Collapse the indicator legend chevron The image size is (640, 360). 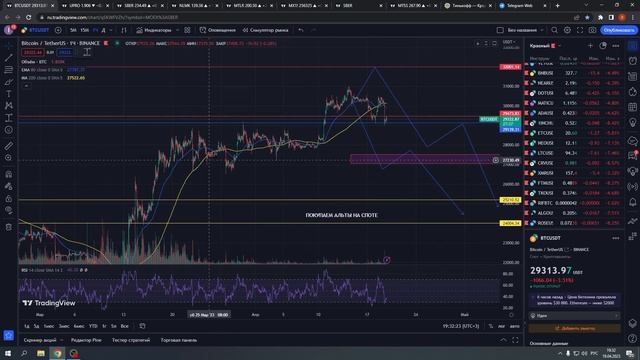(26, 86)
